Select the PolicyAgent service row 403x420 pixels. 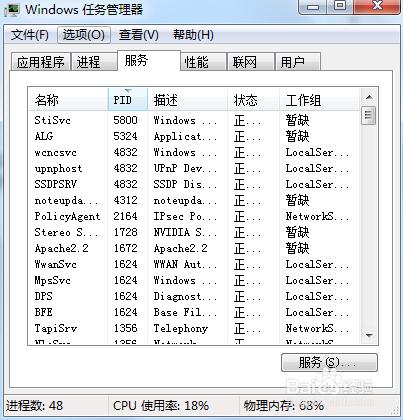[194, 216]
